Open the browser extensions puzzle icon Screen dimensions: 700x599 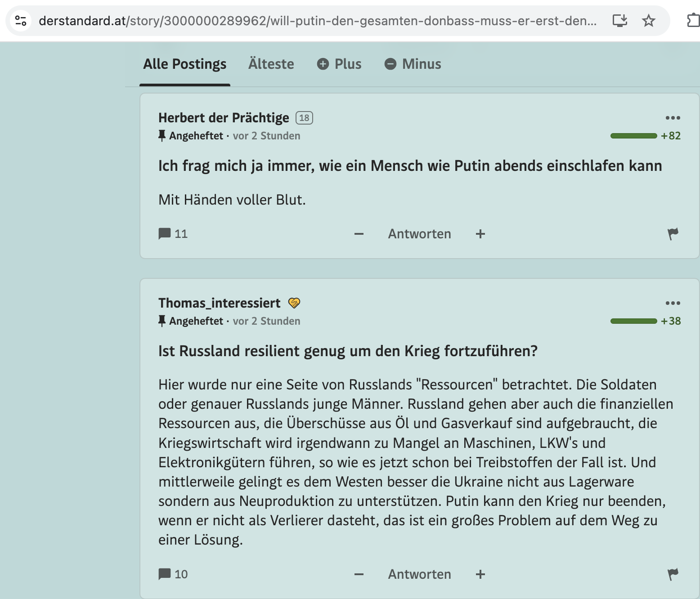(x=693, y=21)
